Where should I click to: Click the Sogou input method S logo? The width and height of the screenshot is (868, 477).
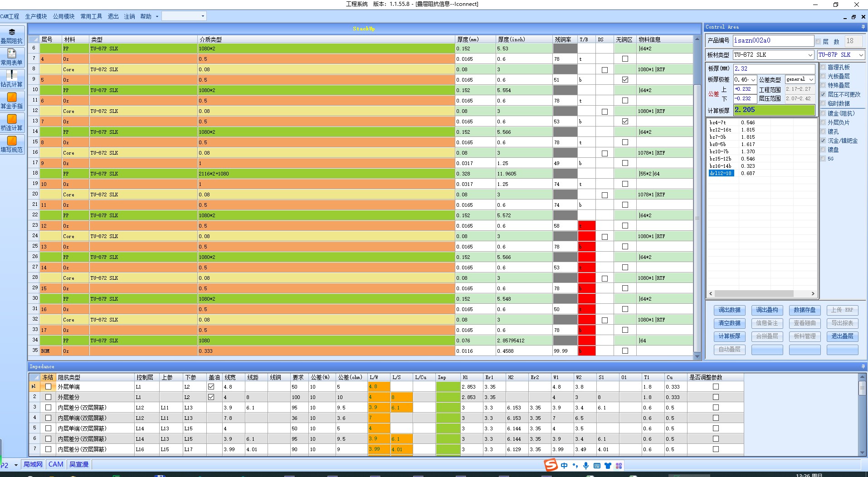[551, 465]
